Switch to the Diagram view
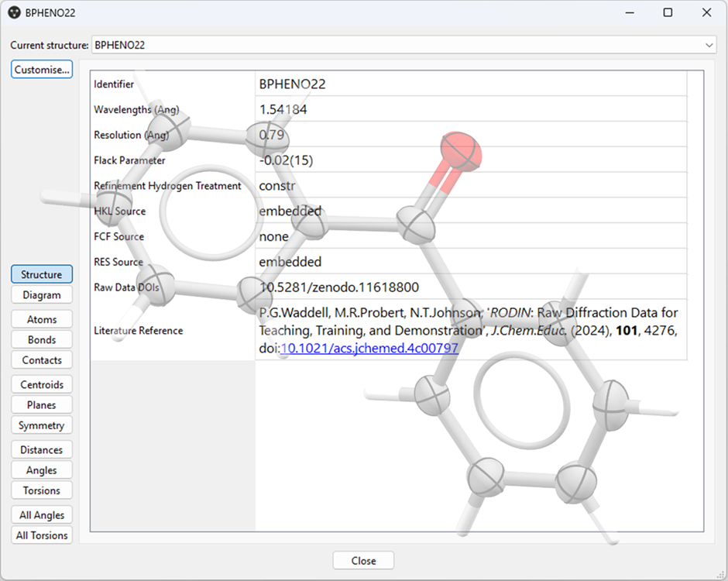728x581 pixels. (x=42, y=295)
